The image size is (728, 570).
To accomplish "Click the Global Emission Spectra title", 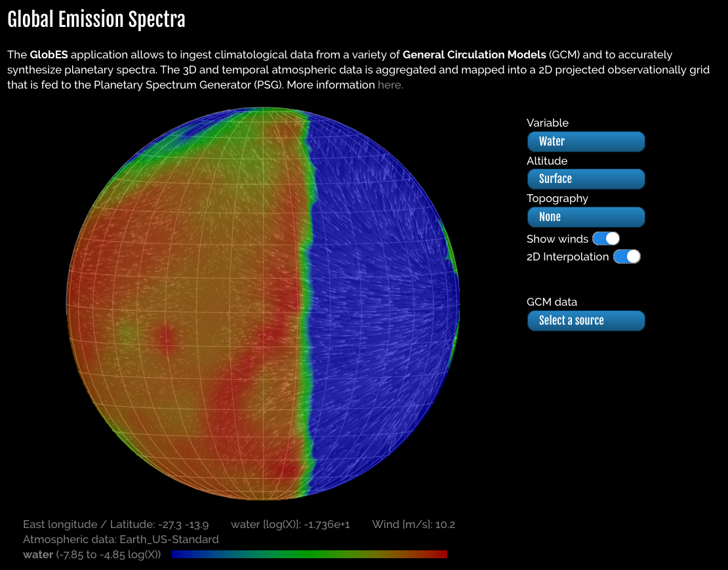I will click(96, 20).
